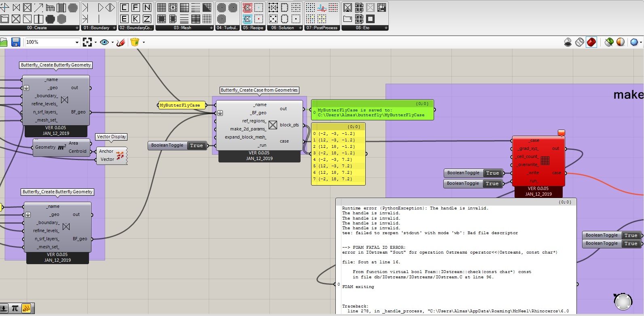644x316 pixels.
Task: Open the dropdown arrow beside the eye icon
Action: pos(112,42)
